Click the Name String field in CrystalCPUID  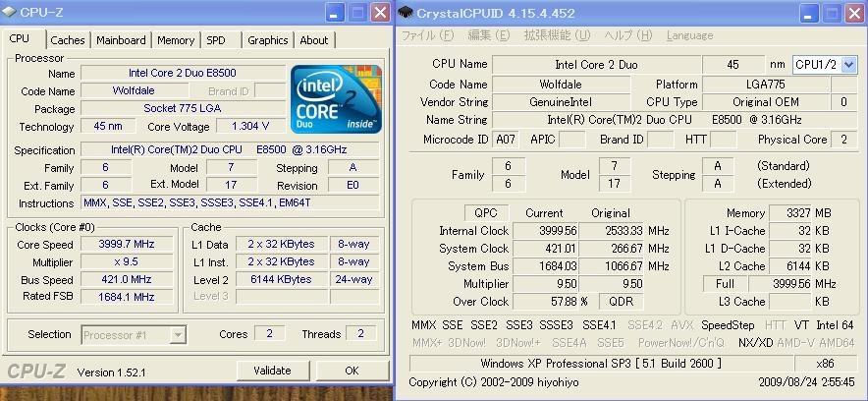[x=675, y=120]
